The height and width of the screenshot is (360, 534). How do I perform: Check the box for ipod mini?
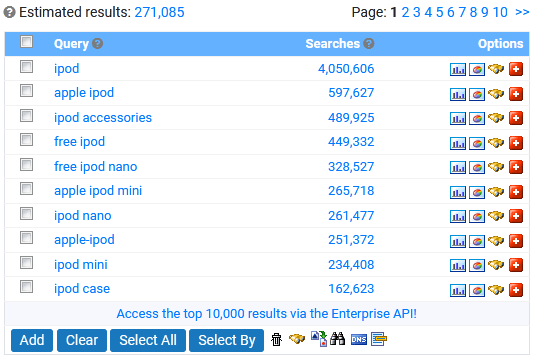26,263
